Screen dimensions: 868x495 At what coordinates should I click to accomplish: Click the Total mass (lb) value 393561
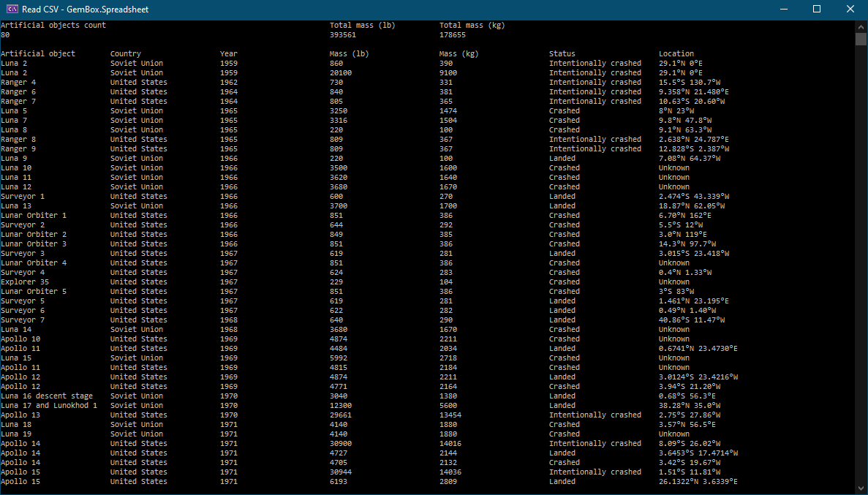click(341, 34)
